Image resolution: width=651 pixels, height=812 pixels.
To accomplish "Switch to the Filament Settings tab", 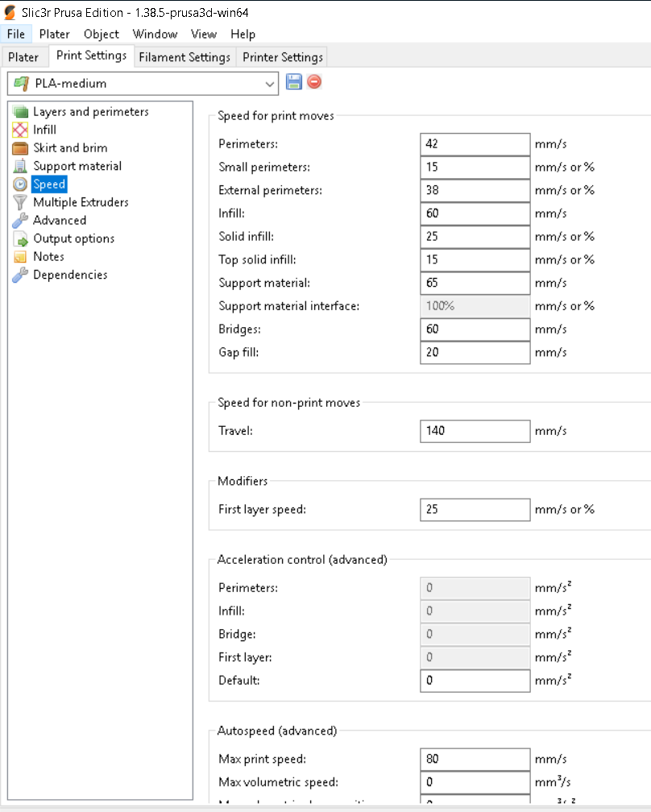I will (185, 57).
